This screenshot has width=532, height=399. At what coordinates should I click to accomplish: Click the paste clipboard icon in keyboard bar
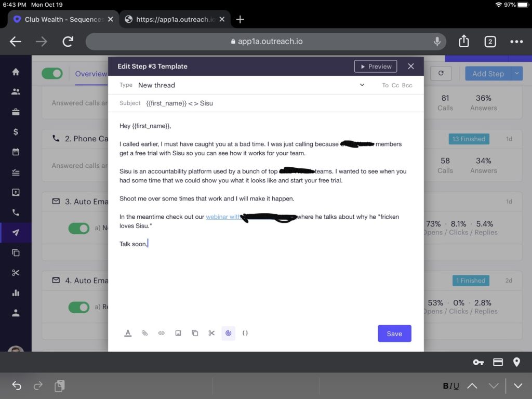[x=59, y=386]
